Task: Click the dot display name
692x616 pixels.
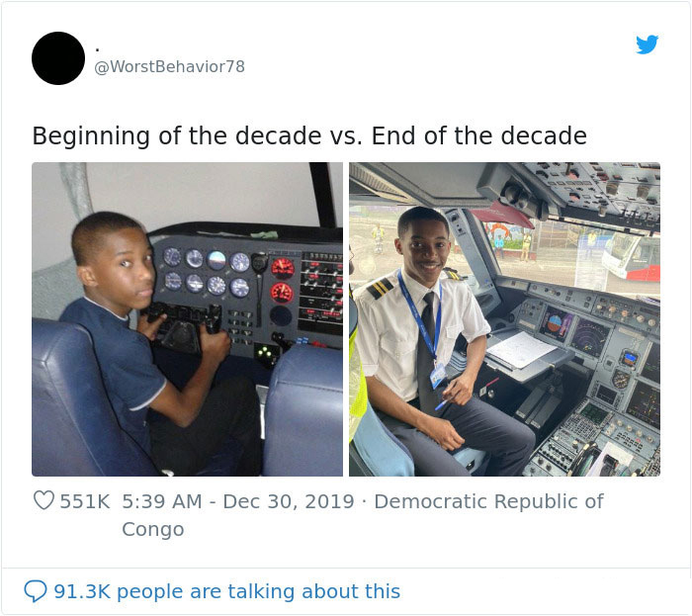Action: point(97,46)
